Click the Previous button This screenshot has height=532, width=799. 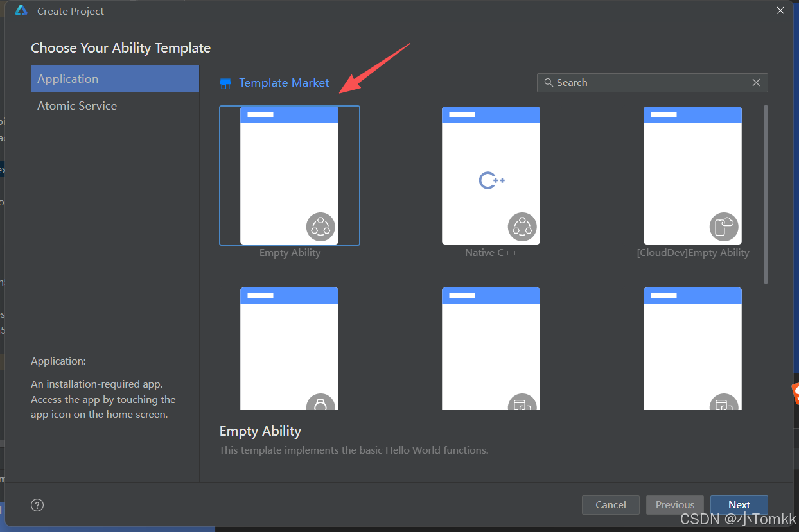pyautogui.click(x=675, y=505)
